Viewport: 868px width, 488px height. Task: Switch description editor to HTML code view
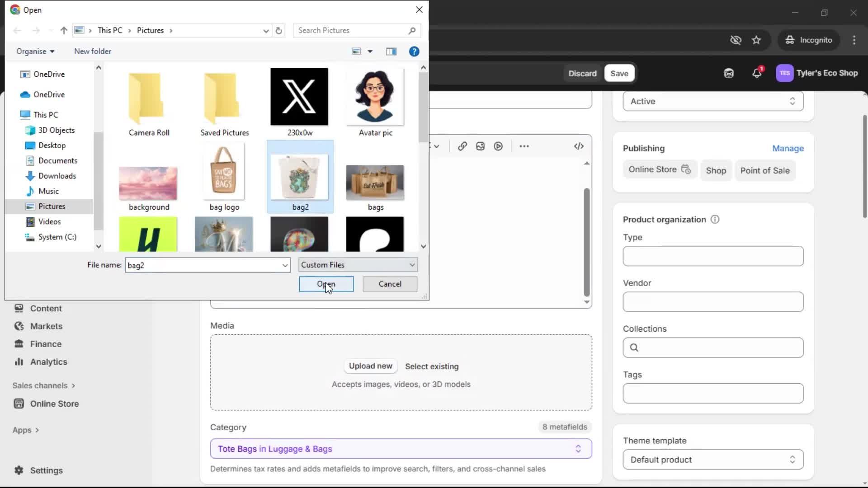tap(579, 146)
